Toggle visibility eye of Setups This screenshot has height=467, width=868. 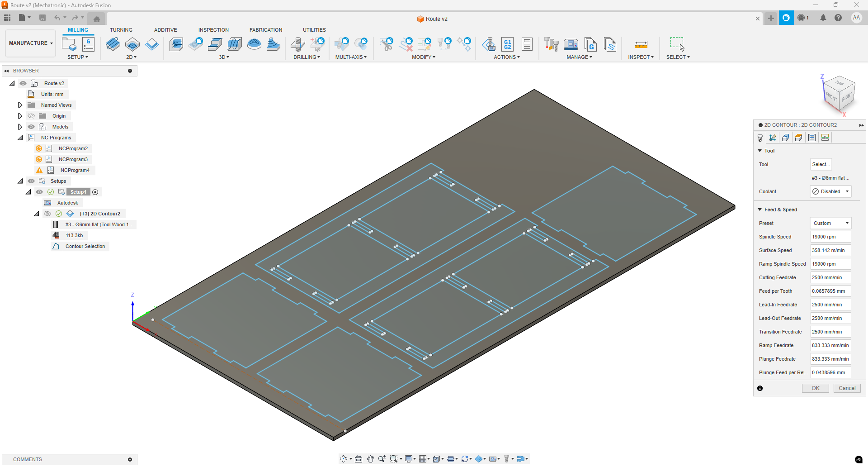tap(31, 181)
